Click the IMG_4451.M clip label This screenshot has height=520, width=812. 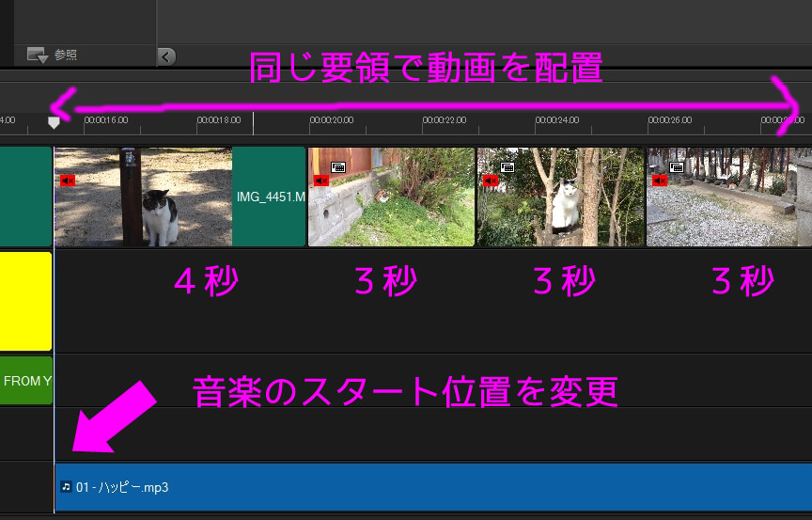pos(271,197)
